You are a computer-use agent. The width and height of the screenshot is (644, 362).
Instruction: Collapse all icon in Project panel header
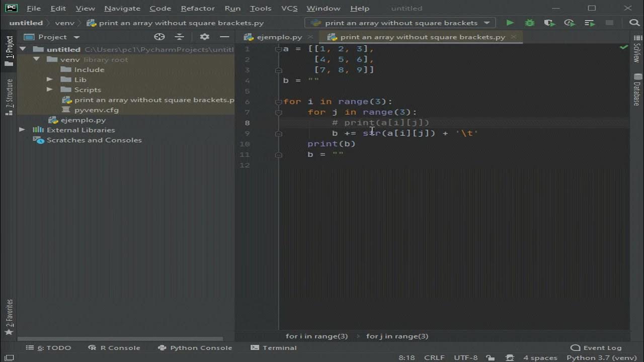click(x=180, y=37)
